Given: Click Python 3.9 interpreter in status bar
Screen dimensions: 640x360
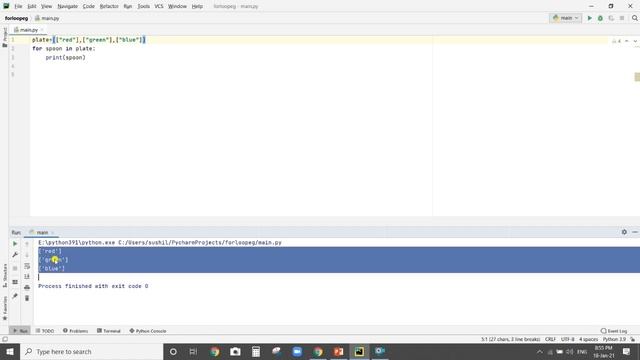Looking at the screenshot, I should pos(614,339).
